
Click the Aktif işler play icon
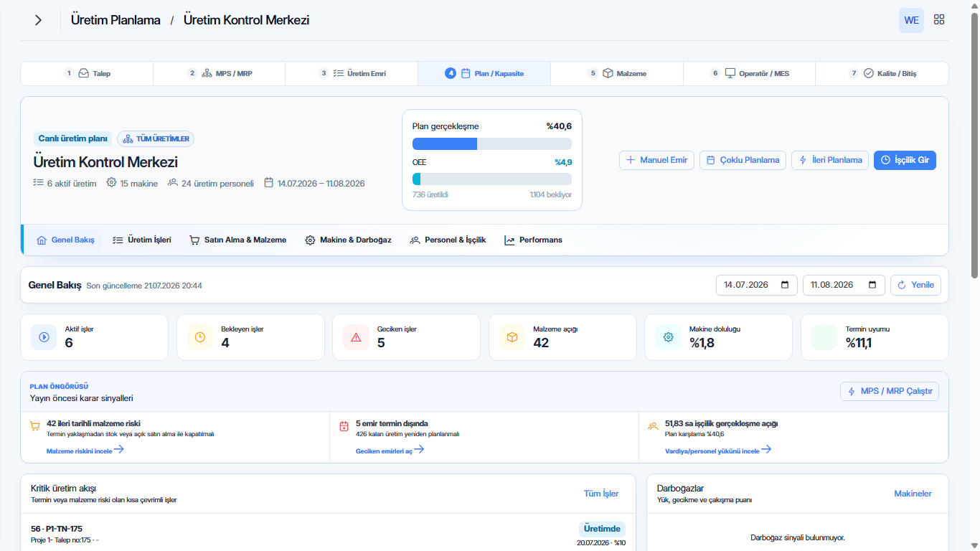tap(44, 337)
